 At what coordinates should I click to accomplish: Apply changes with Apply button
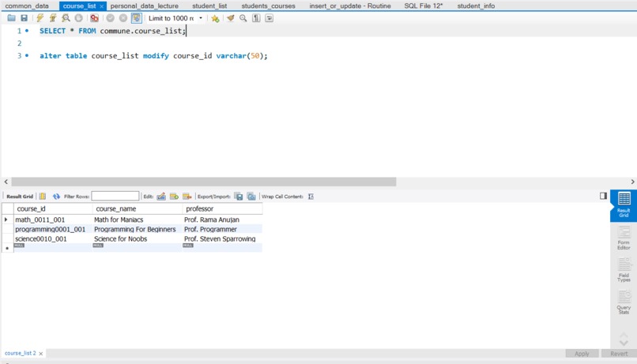click(x=582, y=354)
